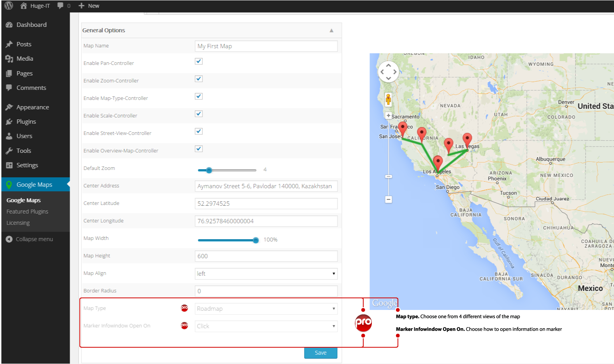Click the Albuquerque label on the map

tap(551, 159)
